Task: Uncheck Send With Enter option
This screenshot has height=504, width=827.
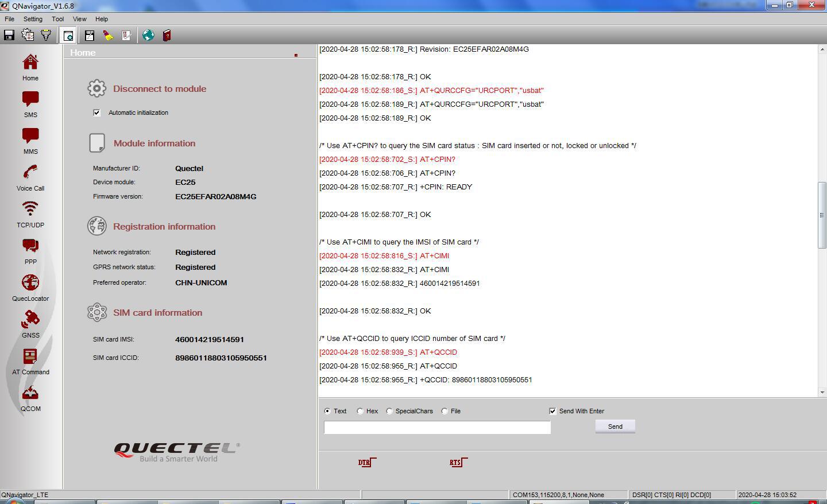Action: click(552, 411)
